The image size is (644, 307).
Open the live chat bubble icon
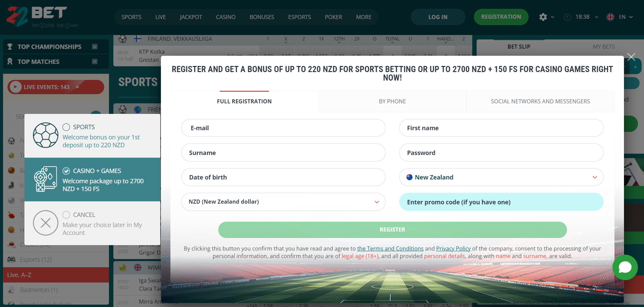pyautogui.click(x=625, y=267)
